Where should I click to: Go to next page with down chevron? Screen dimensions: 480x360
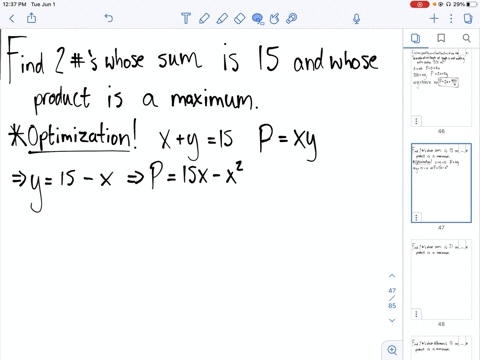pyautogui.click(x=392, y=320)
